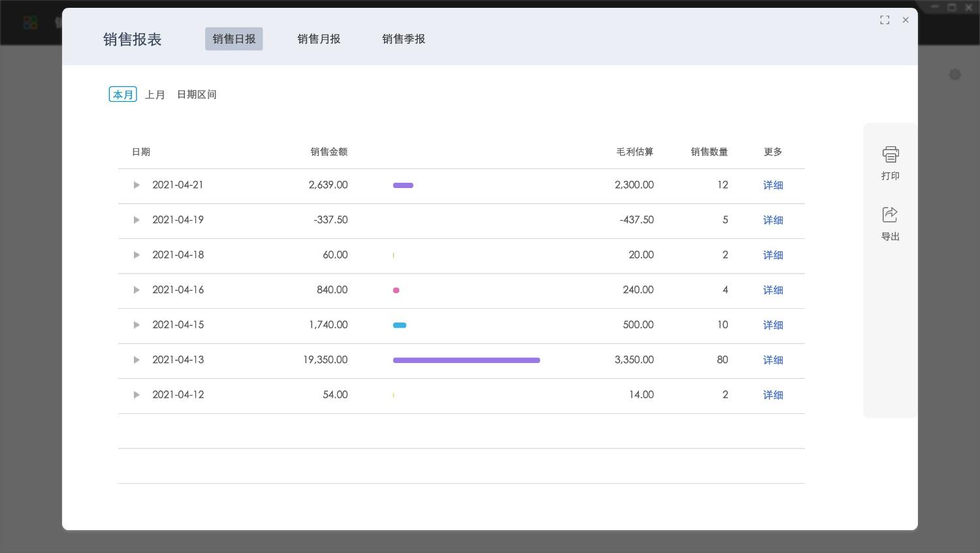Click the app logo icon in background window
Viewport: 980px width, 553px height.
(x=30, y=23)
